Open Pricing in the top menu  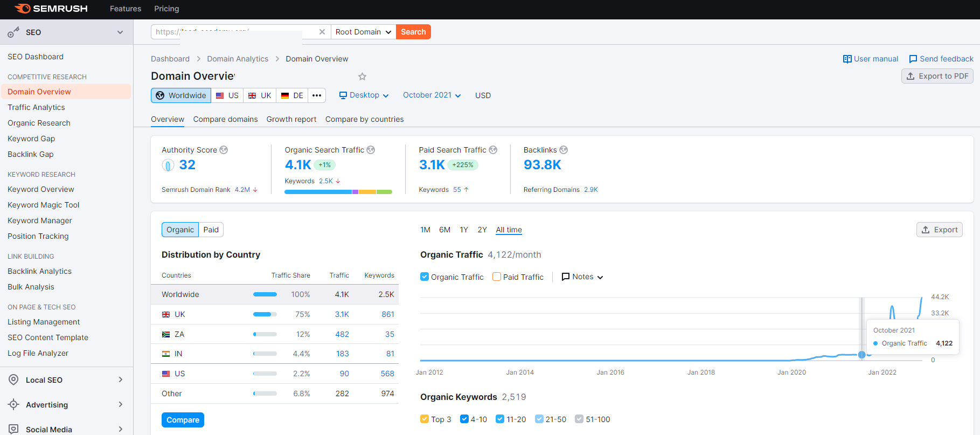(166, 9)
